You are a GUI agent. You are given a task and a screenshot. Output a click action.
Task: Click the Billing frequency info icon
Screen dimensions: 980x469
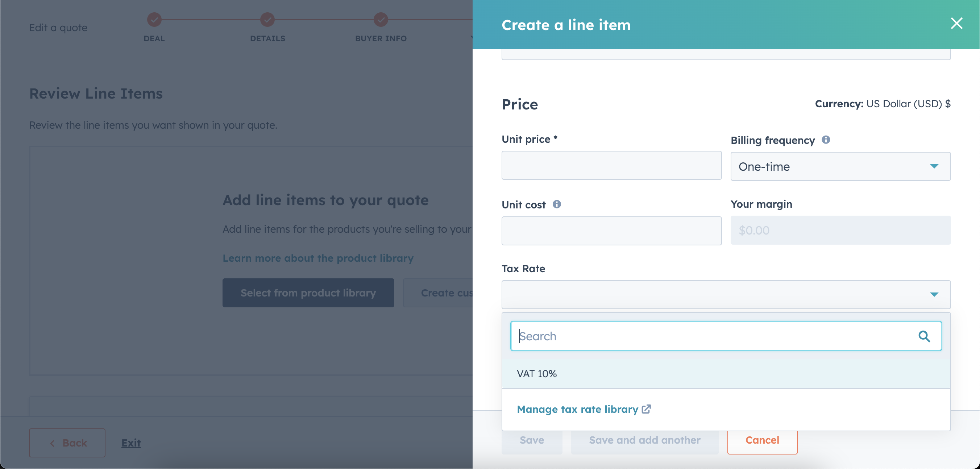coord(826,140)
